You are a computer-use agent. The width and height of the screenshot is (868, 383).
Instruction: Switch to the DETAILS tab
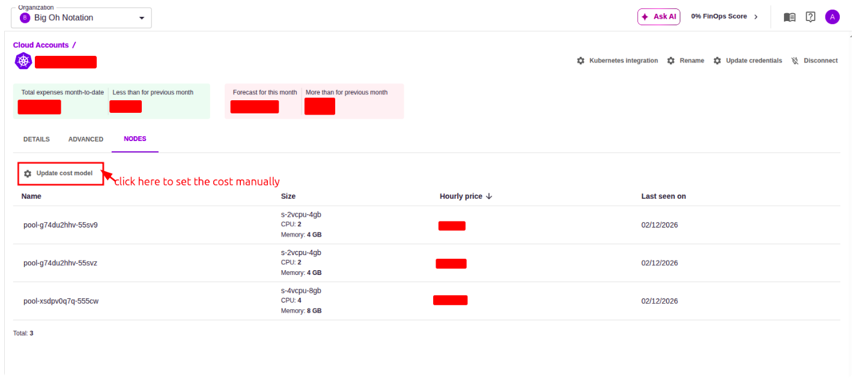(x=37, y=139)
